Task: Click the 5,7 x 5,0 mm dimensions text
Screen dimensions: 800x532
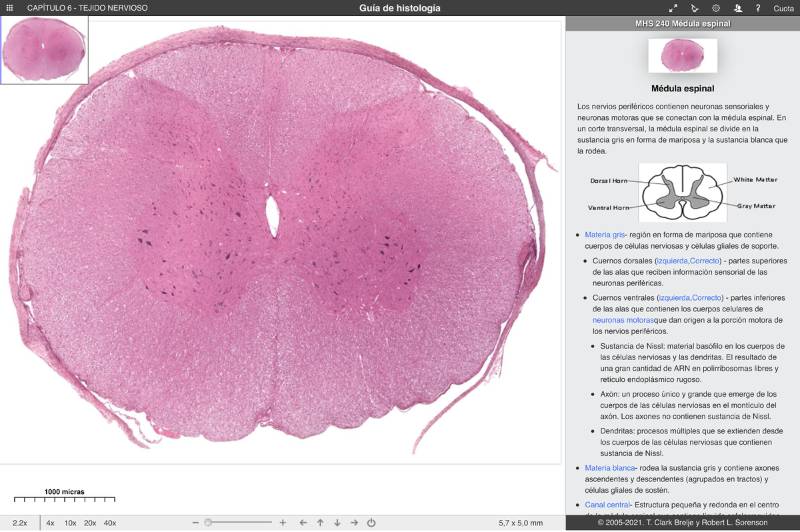Action: [521, 523]
